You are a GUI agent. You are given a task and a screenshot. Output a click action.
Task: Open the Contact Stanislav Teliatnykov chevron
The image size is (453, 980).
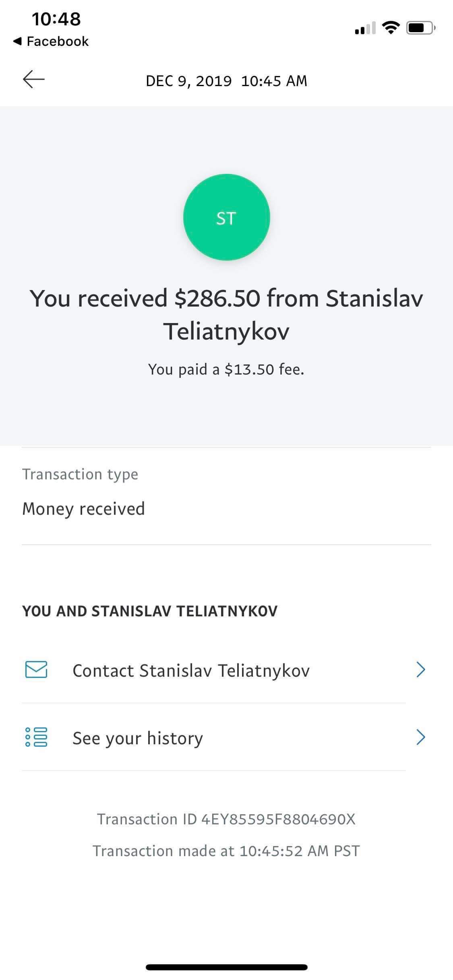coord(420,670)
